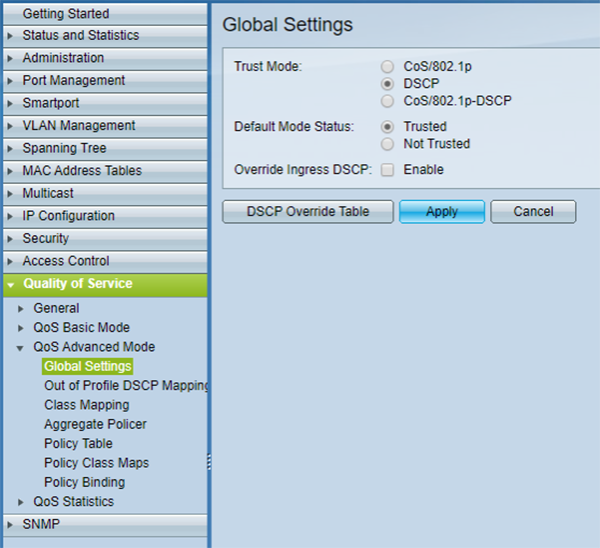The image size is (600, 548).
Task: Collapse QoS Advanced Mode arrow
Action: click(20, 348)
